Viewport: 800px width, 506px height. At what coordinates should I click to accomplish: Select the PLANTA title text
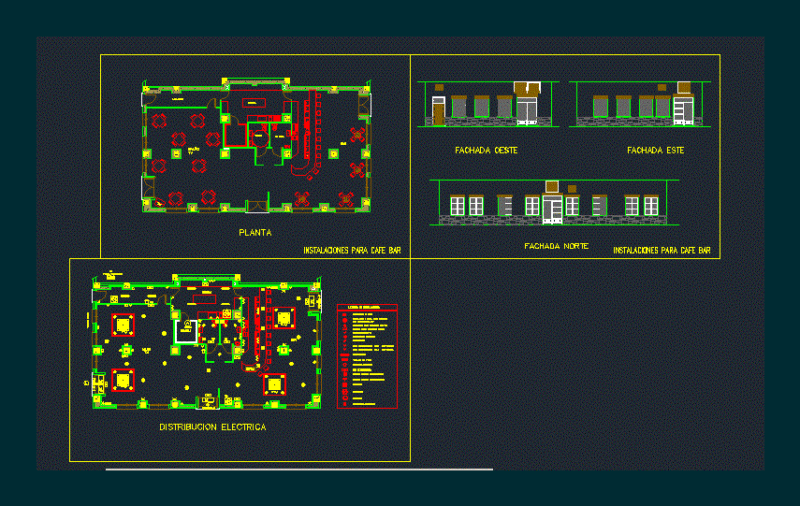255,233
